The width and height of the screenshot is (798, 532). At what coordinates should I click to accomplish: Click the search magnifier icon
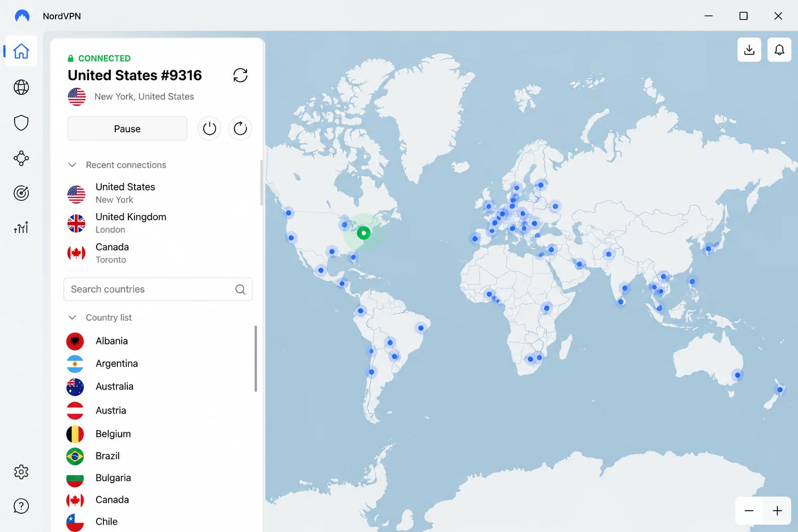click(240, 289)
